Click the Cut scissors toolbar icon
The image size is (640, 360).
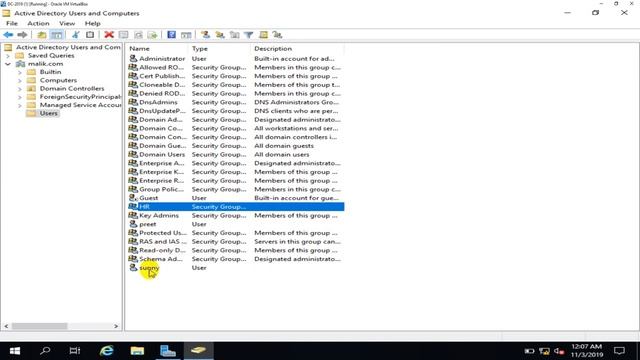[76, 35]
